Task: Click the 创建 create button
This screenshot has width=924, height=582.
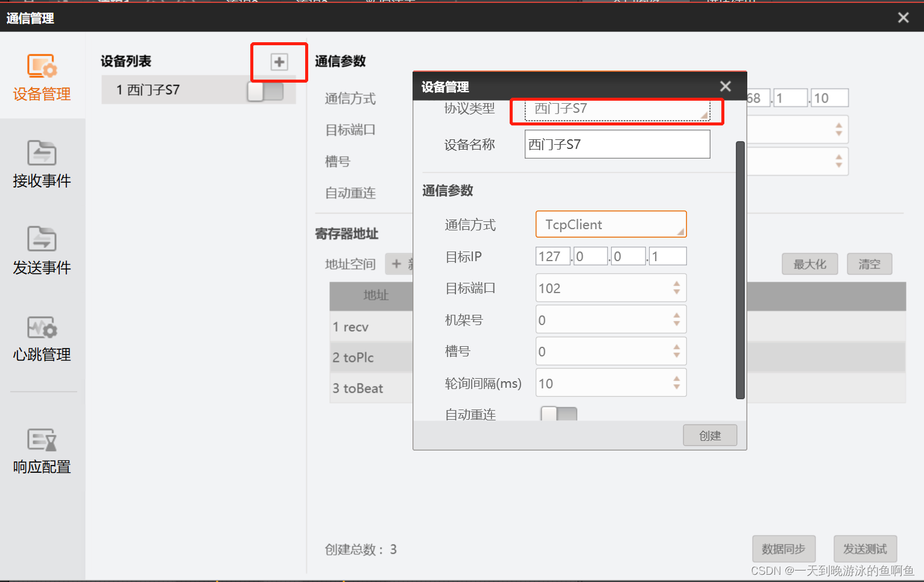Action: (x=710, y=435)
